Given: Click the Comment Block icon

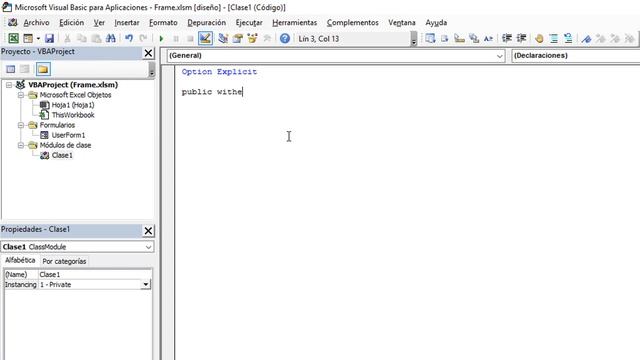Looking at the screenshot, I should pyautogui.click(x=553, y=38).
